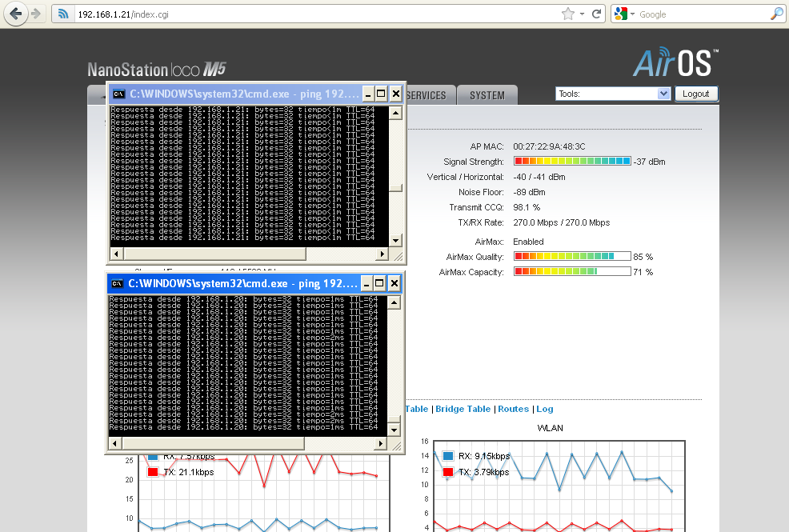Open the Tools dropdown menu
Viewport: 789px width, 532px height.
[x=612, y=94]
